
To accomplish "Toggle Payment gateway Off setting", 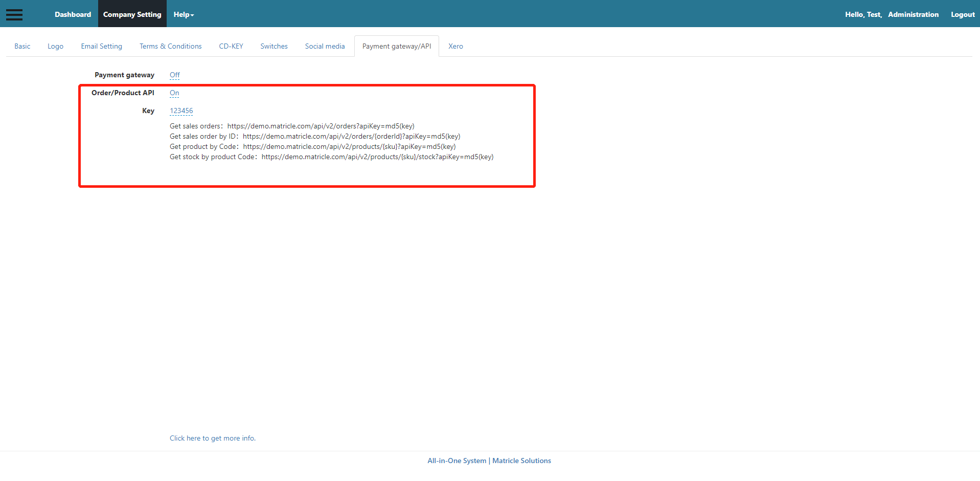I will pos(174,75).
